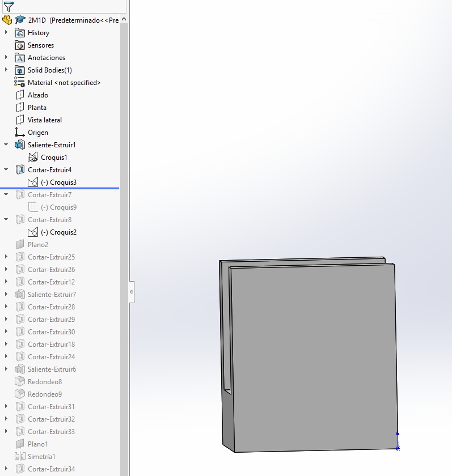Image resolution: width=452 pixels, height=476 pixels.
Task: Select Material <not specified> text
Action: point(64,83)
